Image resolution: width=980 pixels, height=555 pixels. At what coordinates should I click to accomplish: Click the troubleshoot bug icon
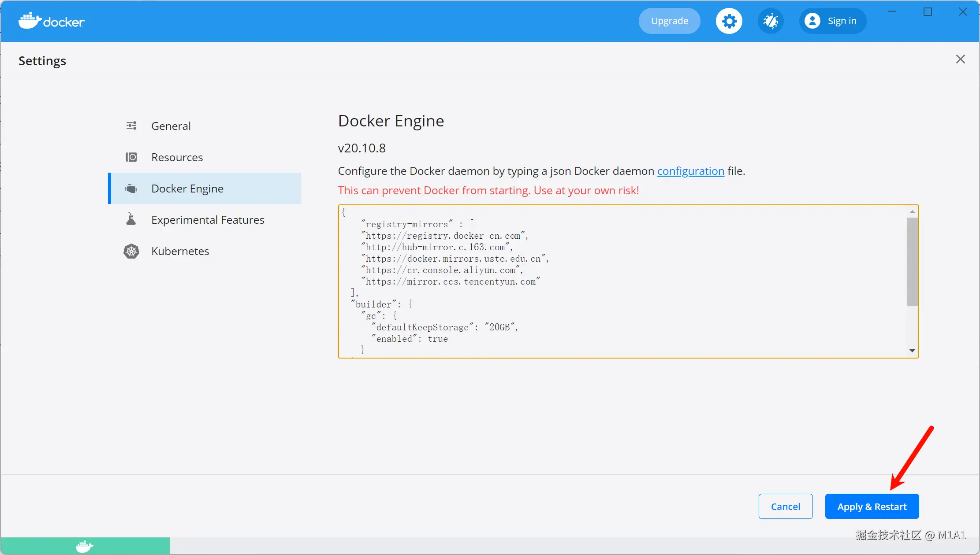click(x=770, y=21)
